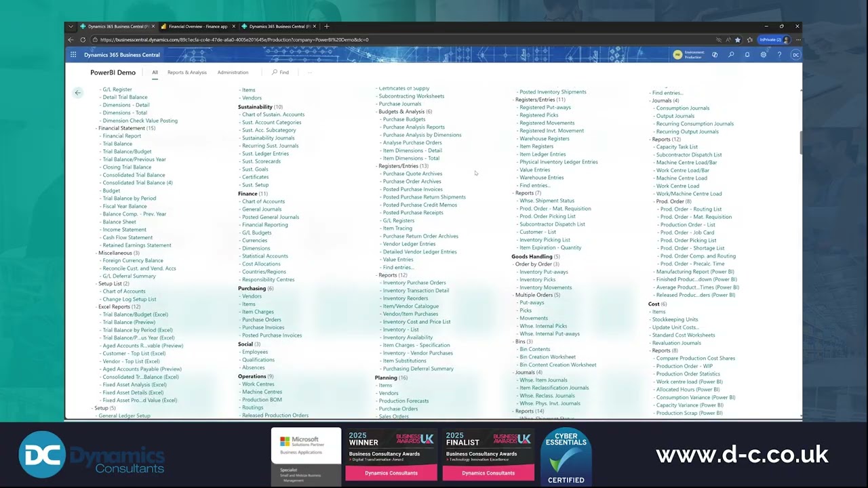
Task: Open the settings gear in header
Action: click(x=764, y=55)
